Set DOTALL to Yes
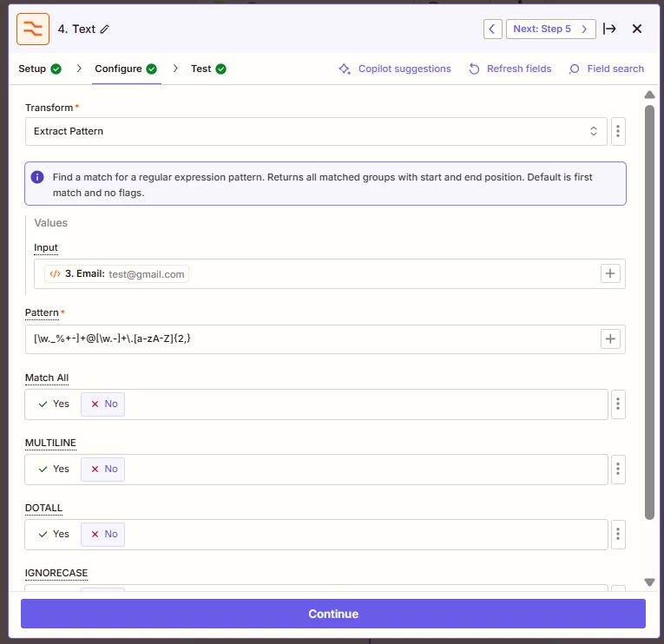Viewport: 664px width, 644px height. click(54, 535)
